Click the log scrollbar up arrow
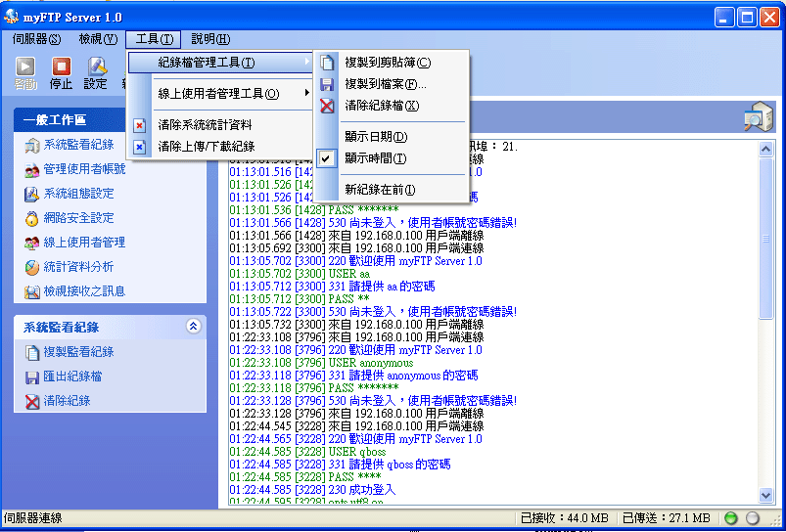The image size is (786, 532). [x=766, y=149]
